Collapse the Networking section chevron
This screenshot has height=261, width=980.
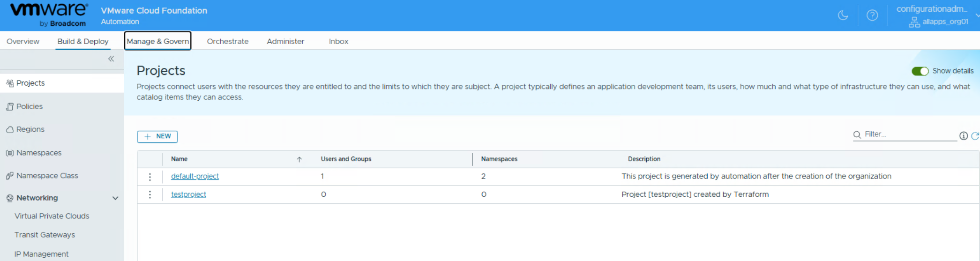click(115, 198)
